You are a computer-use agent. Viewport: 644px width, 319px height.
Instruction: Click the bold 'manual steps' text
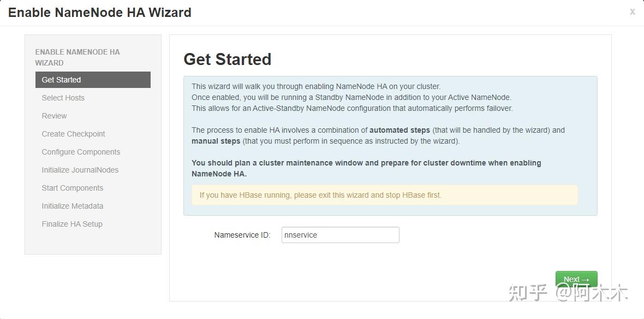point(216,141)
